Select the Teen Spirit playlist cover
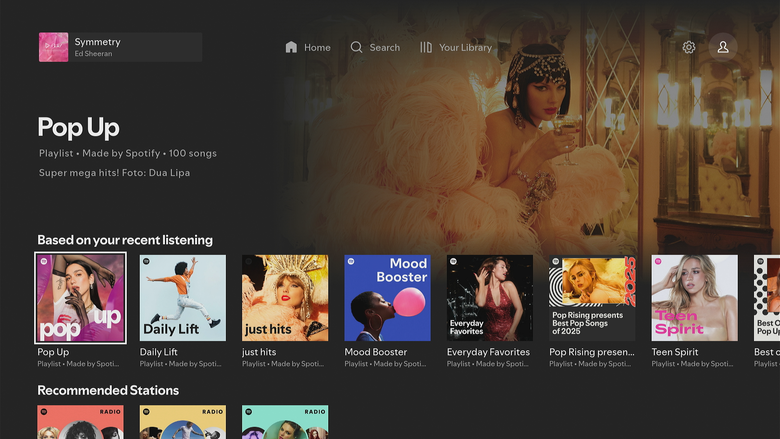The height and width of the screenshot is (439, 780). pyautogui.click(x=695, y=298)
